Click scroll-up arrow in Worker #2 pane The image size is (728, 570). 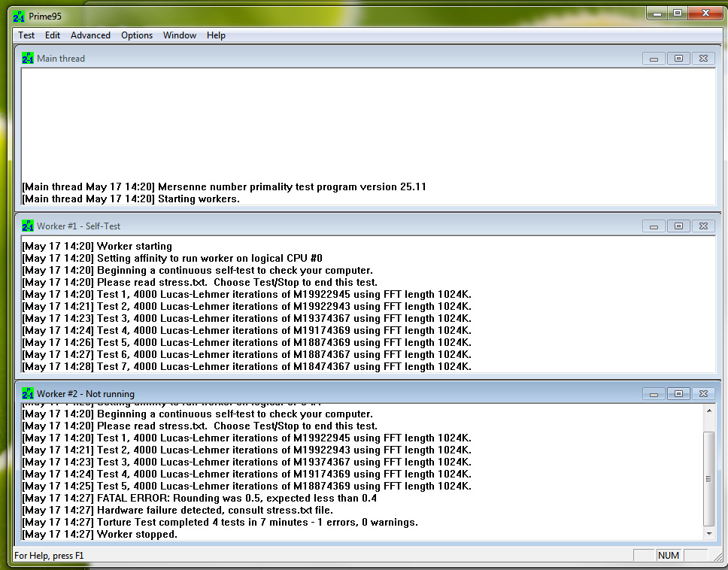(709, 411)
